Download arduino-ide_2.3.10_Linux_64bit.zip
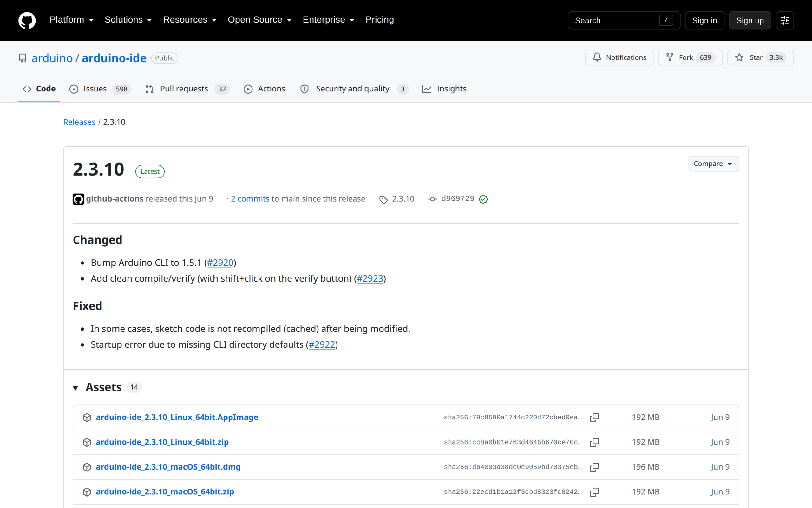This screenshot has width=812, height=508. pos(162,442)
